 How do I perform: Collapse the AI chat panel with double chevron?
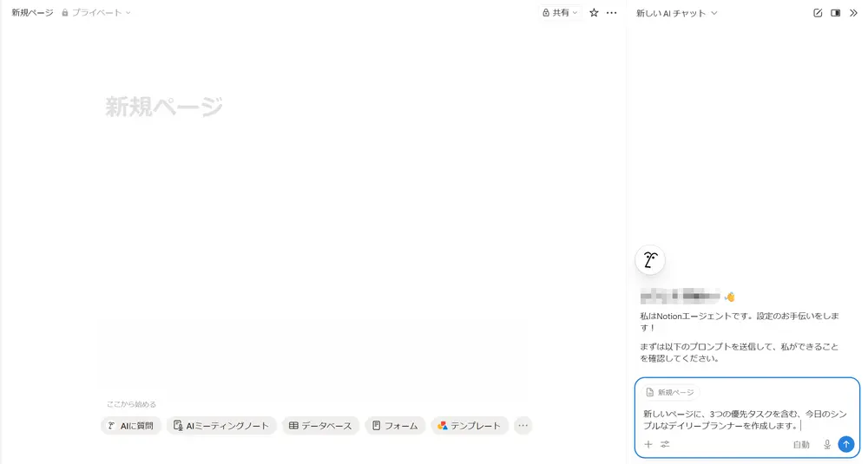coord(853,13)
